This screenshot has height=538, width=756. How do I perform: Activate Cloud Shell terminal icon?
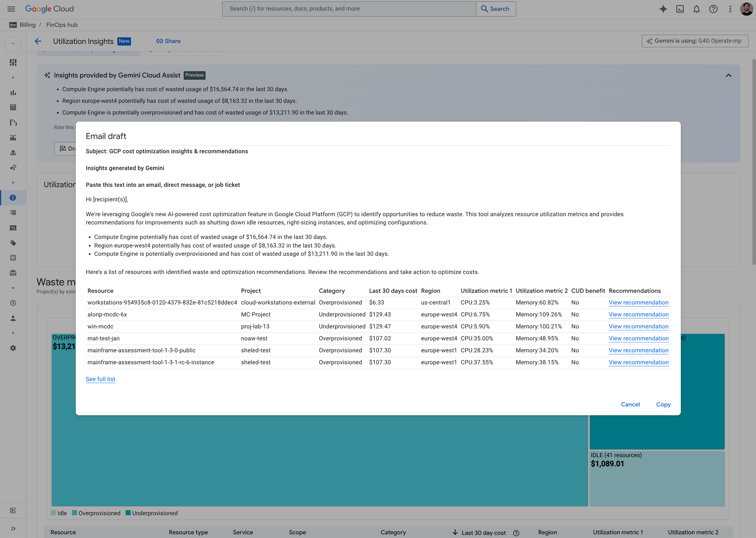tap(680, 9)
